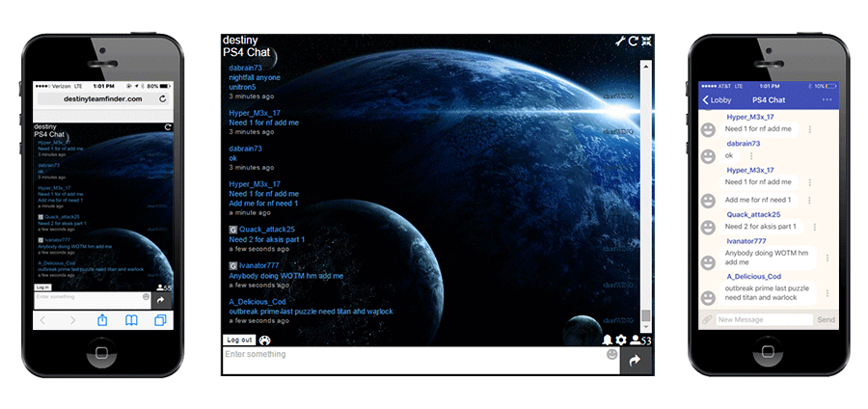Open the wrench tools icon in desktop chat
This screenshot has height=409, width=868.
click(620, 41)
